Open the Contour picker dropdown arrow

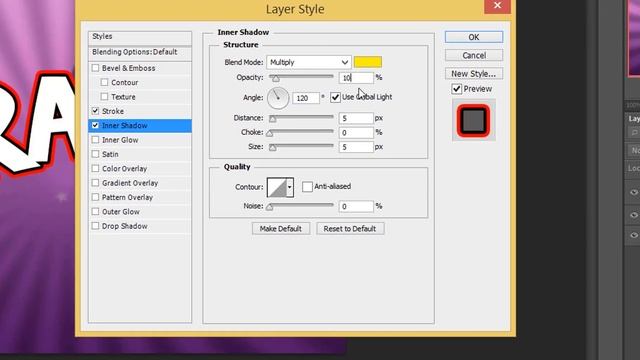(289, 187)
